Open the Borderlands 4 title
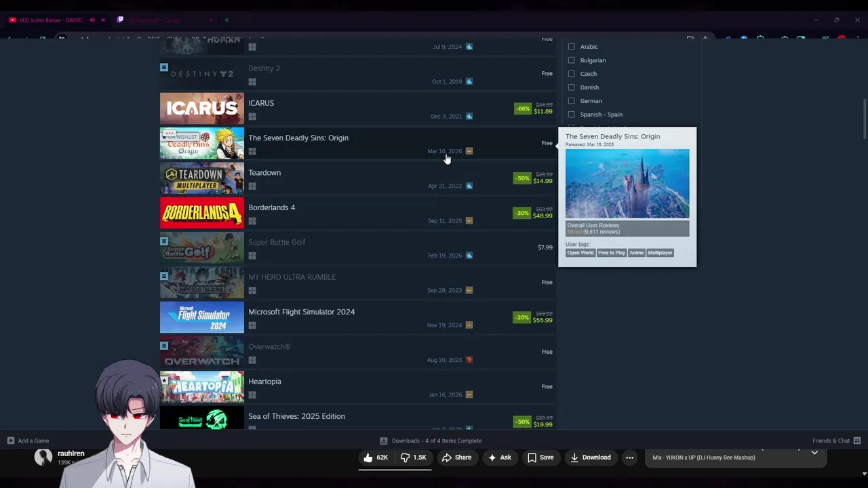 click(x=272, y=207)
